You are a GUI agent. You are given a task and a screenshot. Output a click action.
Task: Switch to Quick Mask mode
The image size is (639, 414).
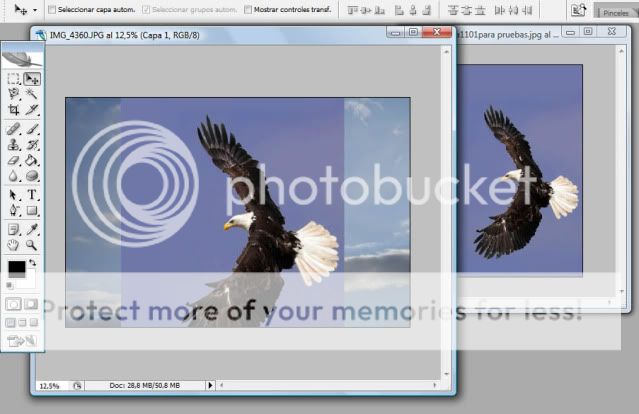tap(31, 304)
